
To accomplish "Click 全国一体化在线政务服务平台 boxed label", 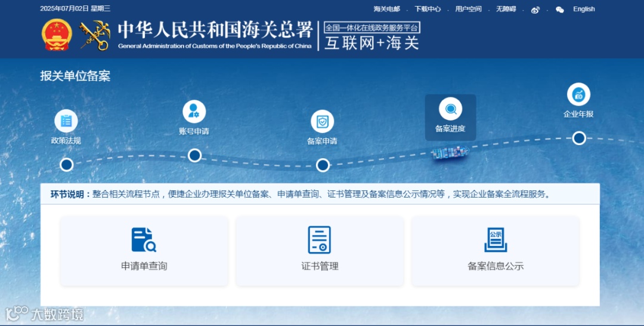I will (x=372, y=27).
